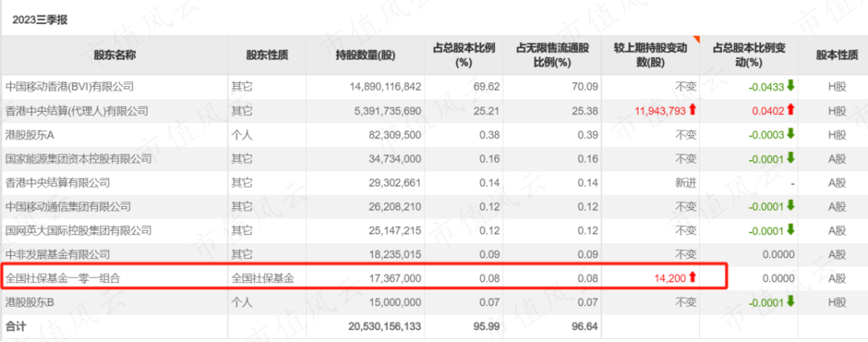This screenshot has width=868, height=342.
Task: Click holding amount 29,302,661
Action: click(394, 183)
